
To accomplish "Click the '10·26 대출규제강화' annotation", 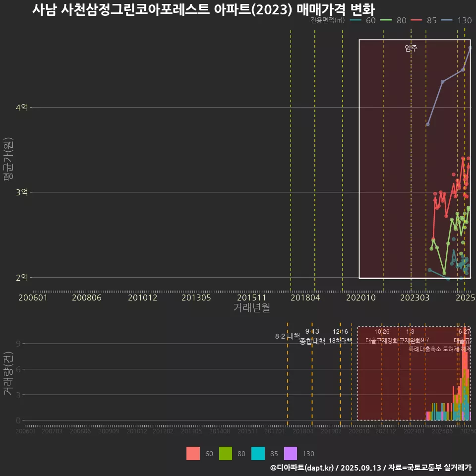I will (382, 336).
